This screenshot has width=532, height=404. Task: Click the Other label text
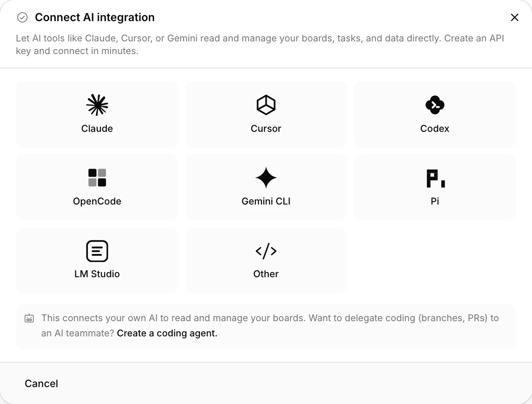click(x=266, y=274)
